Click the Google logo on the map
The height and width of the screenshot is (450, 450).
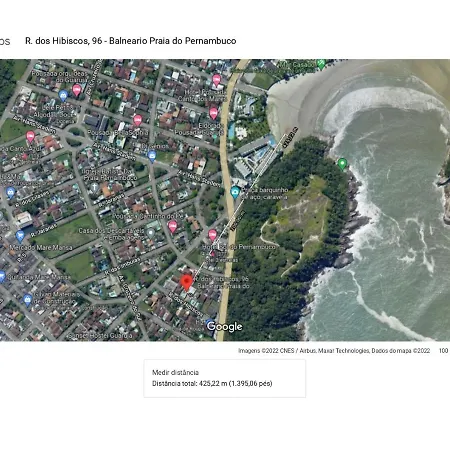tap(224, 327)
